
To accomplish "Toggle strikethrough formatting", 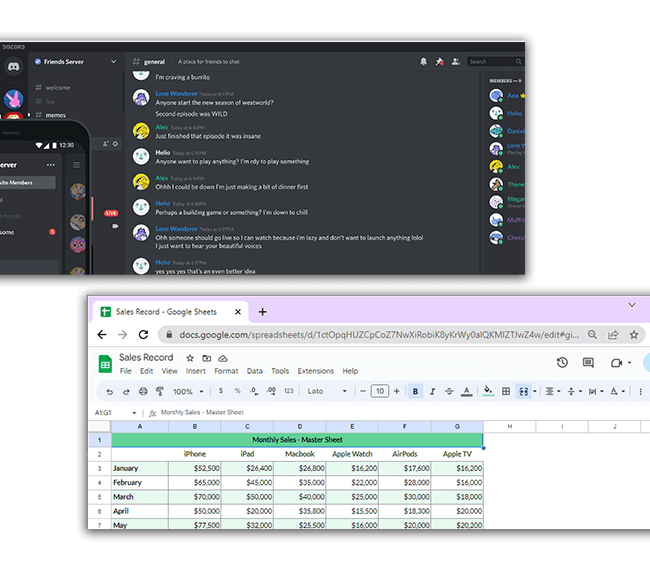I will tap(449, 391).
